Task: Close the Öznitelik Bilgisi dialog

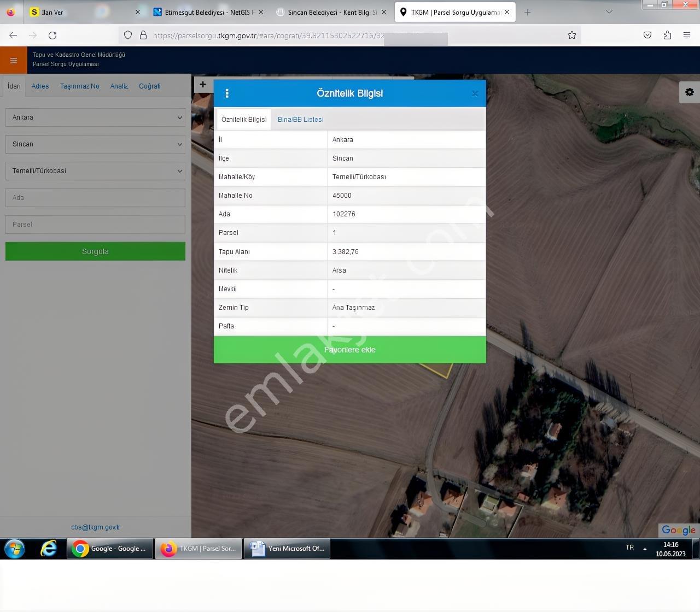Action: point(475,93)
